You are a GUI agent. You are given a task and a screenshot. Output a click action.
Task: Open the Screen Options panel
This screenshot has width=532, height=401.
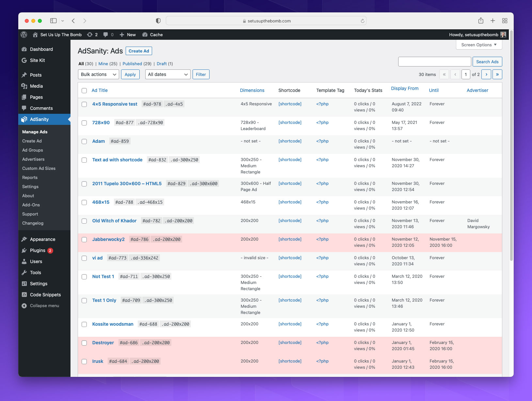pyautogui.click(x=478, y=45)
